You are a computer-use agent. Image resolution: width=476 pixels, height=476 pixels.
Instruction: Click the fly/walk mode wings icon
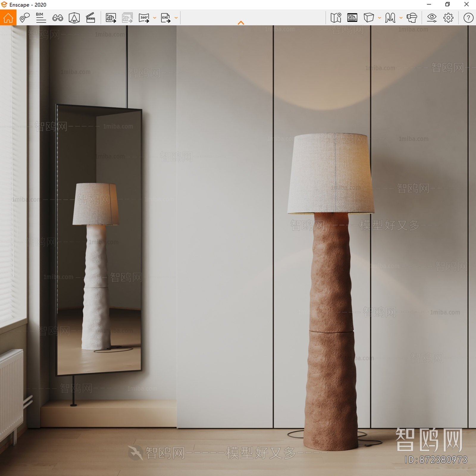tap(390, 18)
